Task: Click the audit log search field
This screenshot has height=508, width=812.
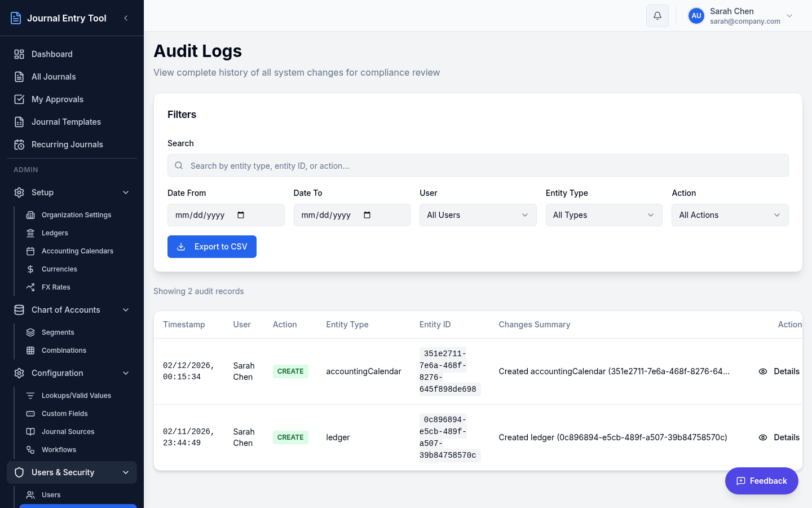Action: [478, 165]
